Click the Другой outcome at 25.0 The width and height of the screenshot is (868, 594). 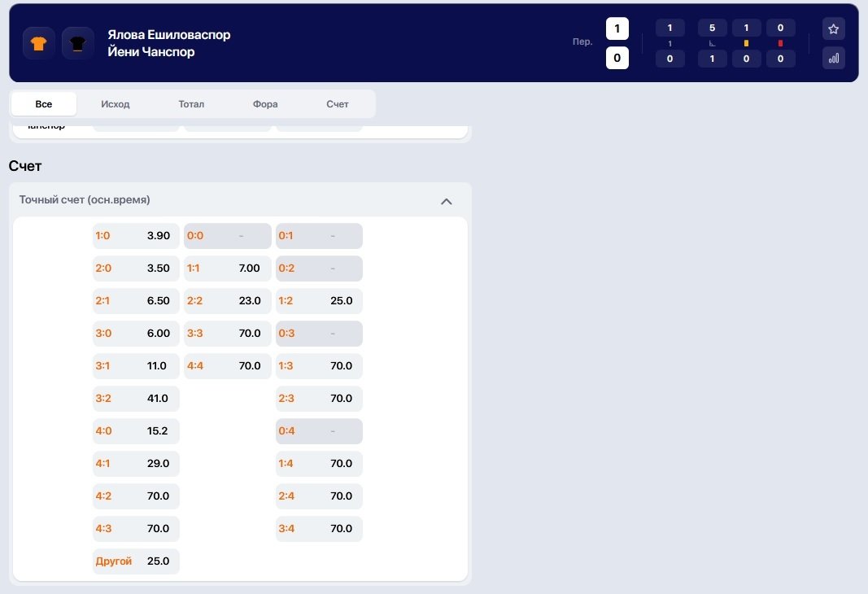pyautogui.click(x=136, y=561)
